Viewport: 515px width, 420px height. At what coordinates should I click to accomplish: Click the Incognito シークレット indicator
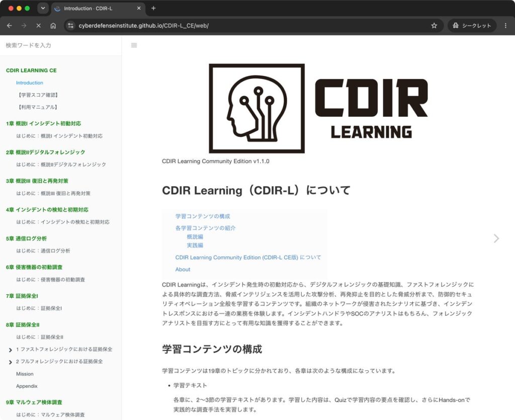pyautogui.click(x=472, y=26)
